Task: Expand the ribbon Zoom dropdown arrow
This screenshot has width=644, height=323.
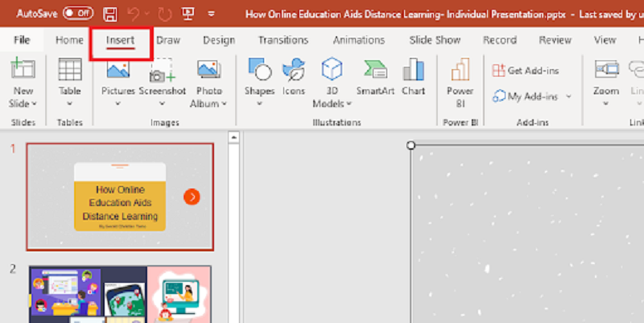Action: coord(606,104)
